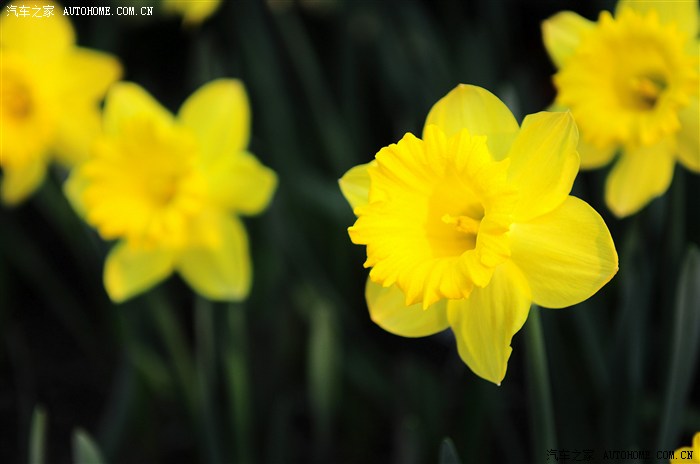The image size is (700, 464).
Task: Click the Chinese characters in top-left watermark
Action: pyautogui.click(x=30, y=11)
